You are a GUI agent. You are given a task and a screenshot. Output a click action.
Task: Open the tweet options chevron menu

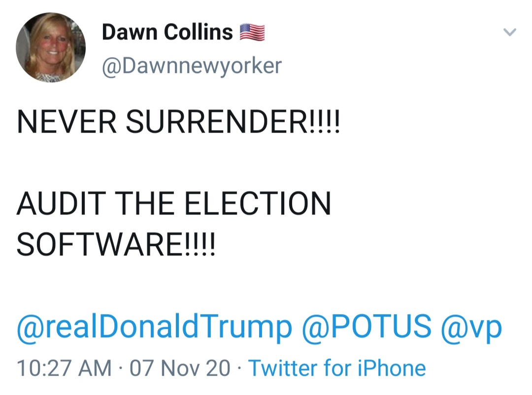click(x=510, y=32)
